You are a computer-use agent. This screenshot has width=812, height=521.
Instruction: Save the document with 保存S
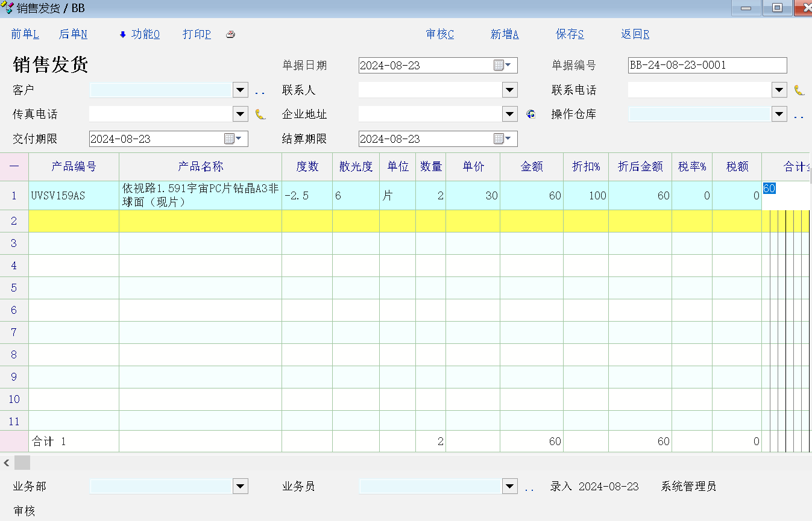tap(570, 34)
